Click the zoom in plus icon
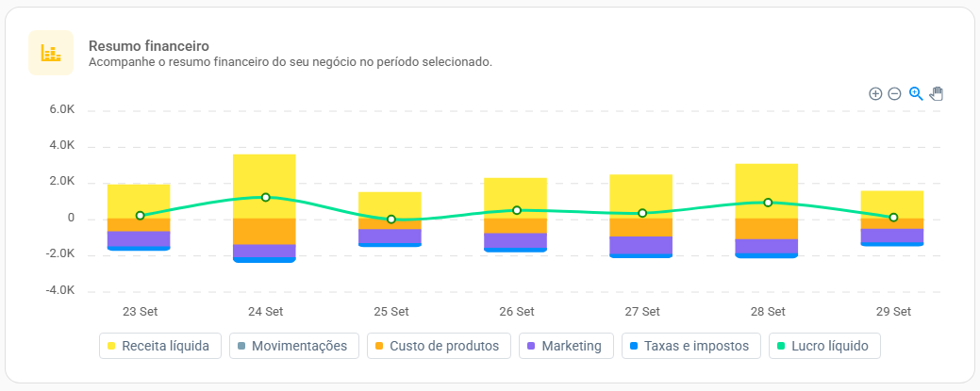Screen dimensions: 980x391 (875, 93)
